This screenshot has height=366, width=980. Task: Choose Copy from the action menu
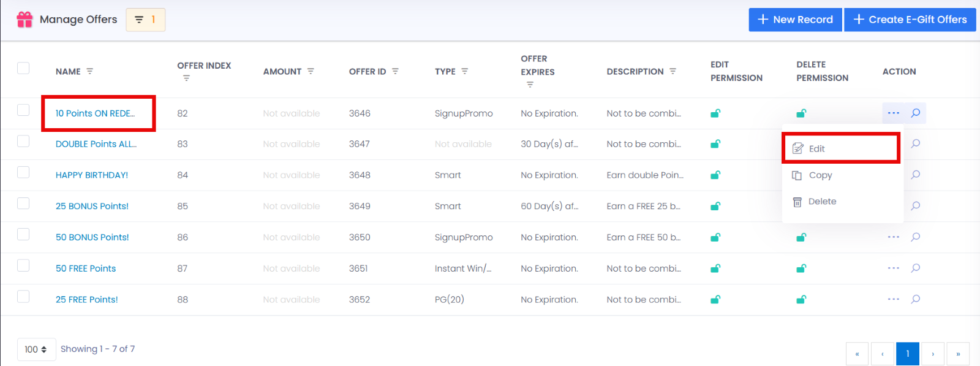pos(842,175)
